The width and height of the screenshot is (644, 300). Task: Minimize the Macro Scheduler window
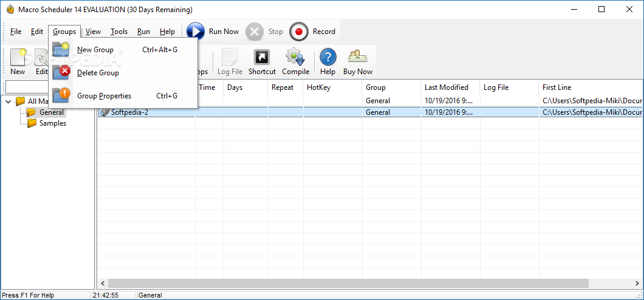(x=574, y=10)
